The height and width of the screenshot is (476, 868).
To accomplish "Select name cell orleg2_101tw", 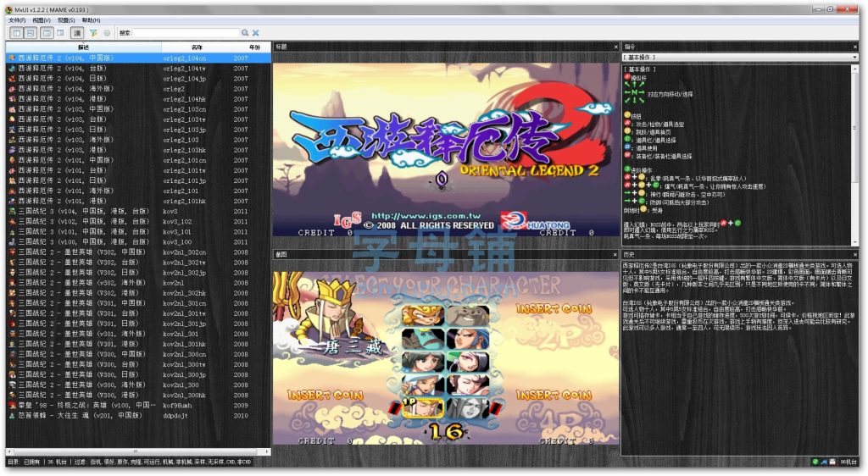I will coord(184,171).
